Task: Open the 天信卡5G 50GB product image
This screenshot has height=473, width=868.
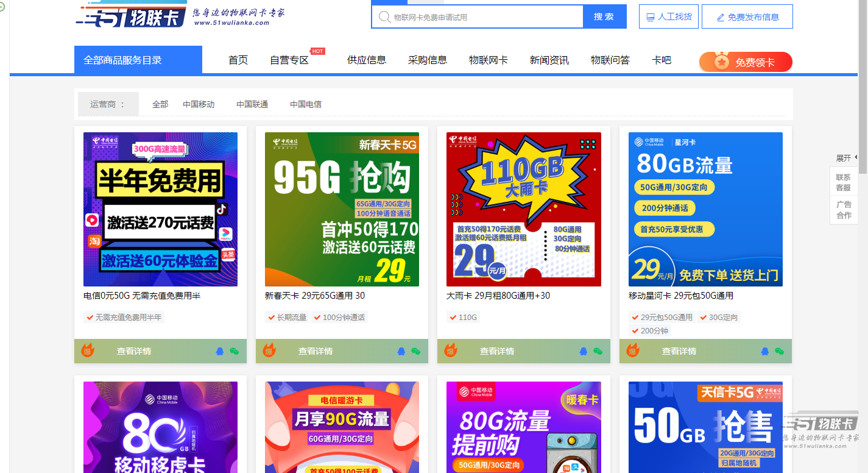Action: click(x=705, y=427)
